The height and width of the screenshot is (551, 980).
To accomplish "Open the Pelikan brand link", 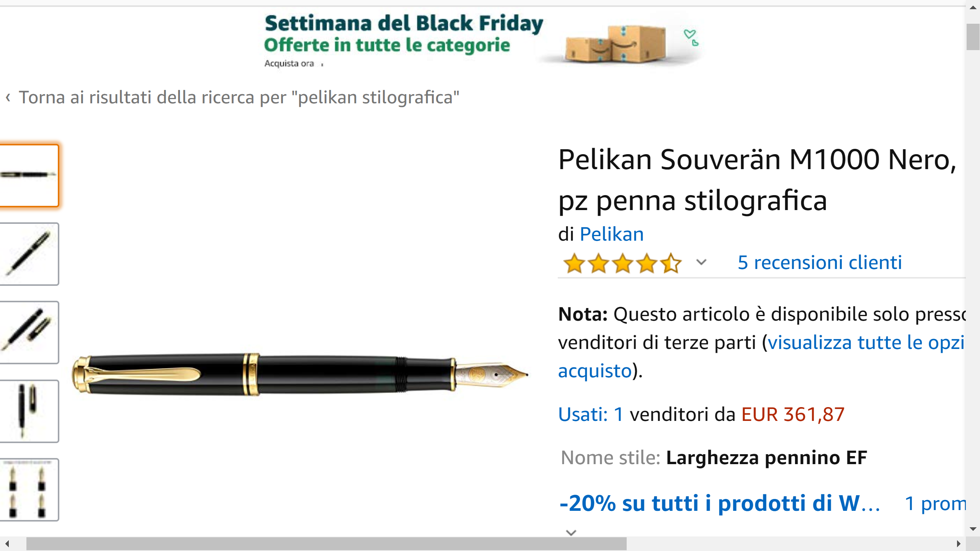I will (x=611, y=234).
